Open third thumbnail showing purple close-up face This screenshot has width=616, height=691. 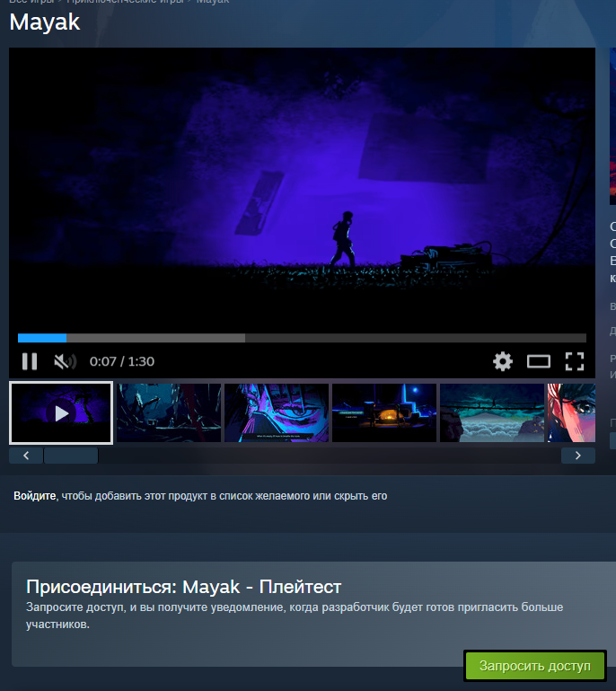pos(277,413)
